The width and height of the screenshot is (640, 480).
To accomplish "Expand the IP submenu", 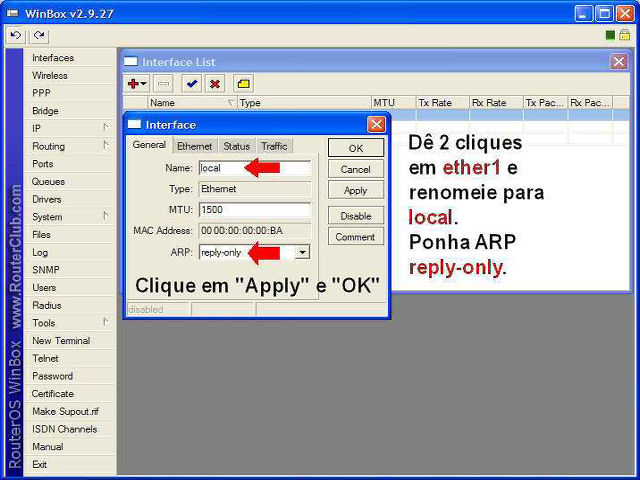I will tap(105, 128).
